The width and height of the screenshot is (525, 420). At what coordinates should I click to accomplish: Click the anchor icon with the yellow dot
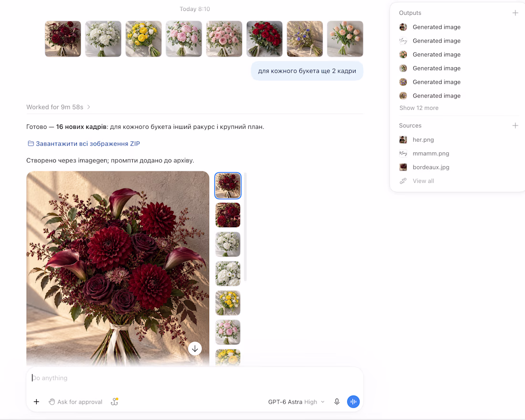[x=115, y=401]
